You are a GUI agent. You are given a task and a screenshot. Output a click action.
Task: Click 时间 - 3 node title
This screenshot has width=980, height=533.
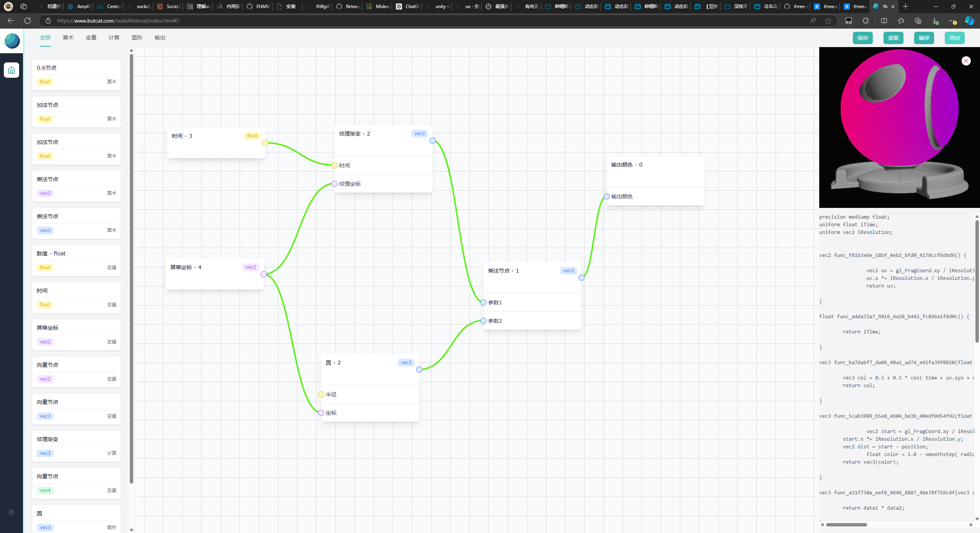pos(182,136)
